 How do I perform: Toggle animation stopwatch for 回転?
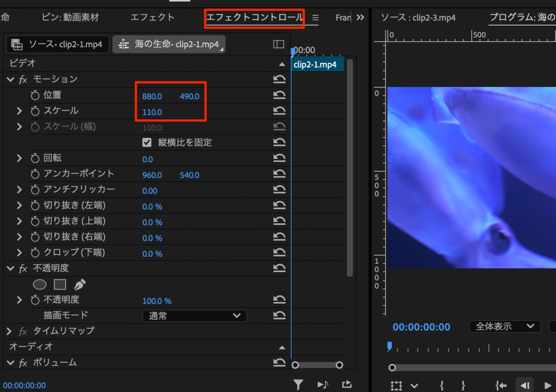[x=35, y=159]
